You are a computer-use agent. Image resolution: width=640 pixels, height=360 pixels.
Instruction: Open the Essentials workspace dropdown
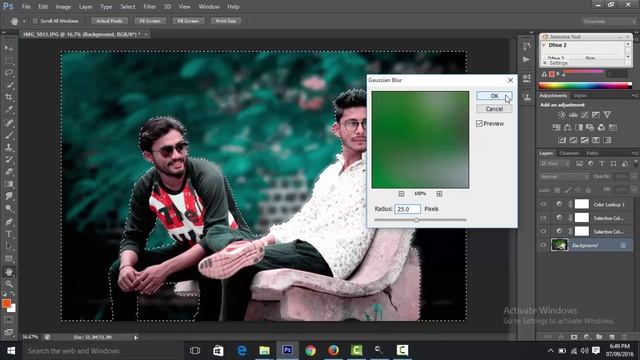pos(609,21)
